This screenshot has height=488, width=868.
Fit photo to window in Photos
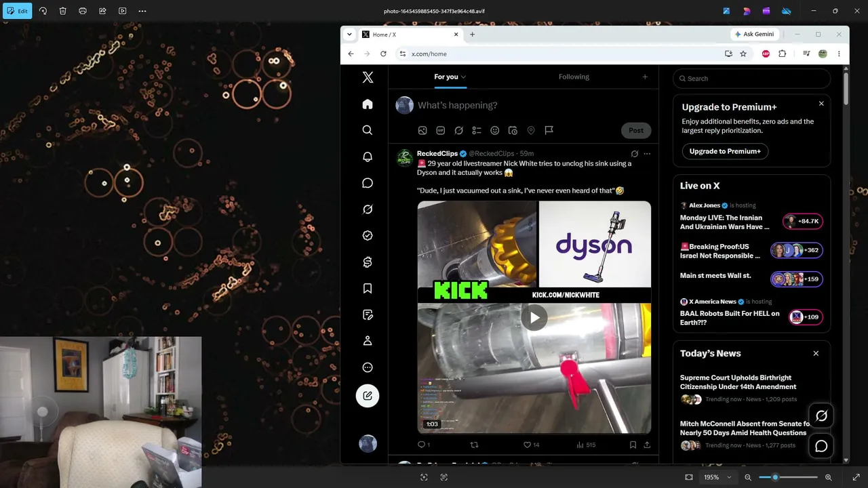689,477
